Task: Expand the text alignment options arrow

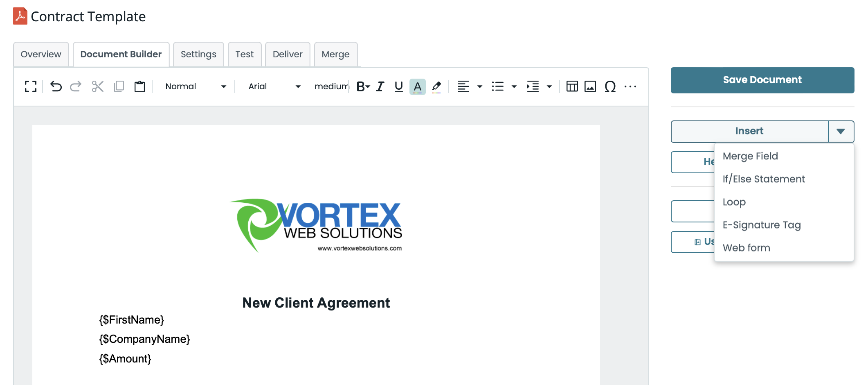Action: 480,86
